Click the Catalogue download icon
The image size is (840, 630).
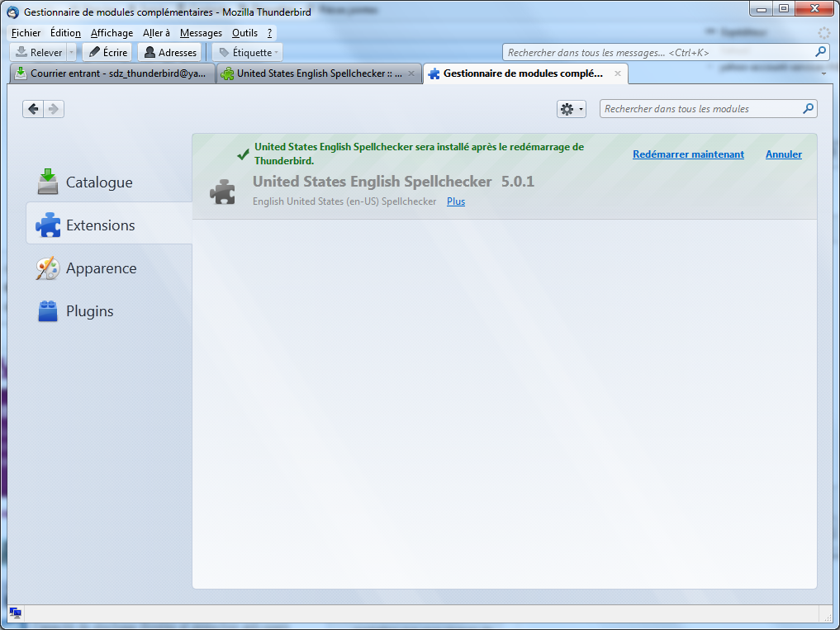[48, 181]
